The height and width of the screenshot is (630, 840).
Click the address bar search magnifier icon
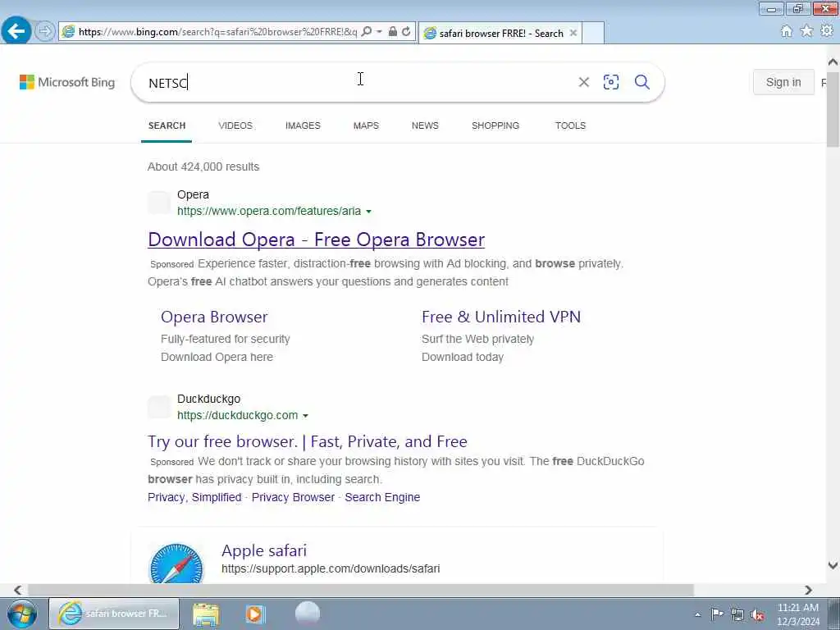pos(367,32)
